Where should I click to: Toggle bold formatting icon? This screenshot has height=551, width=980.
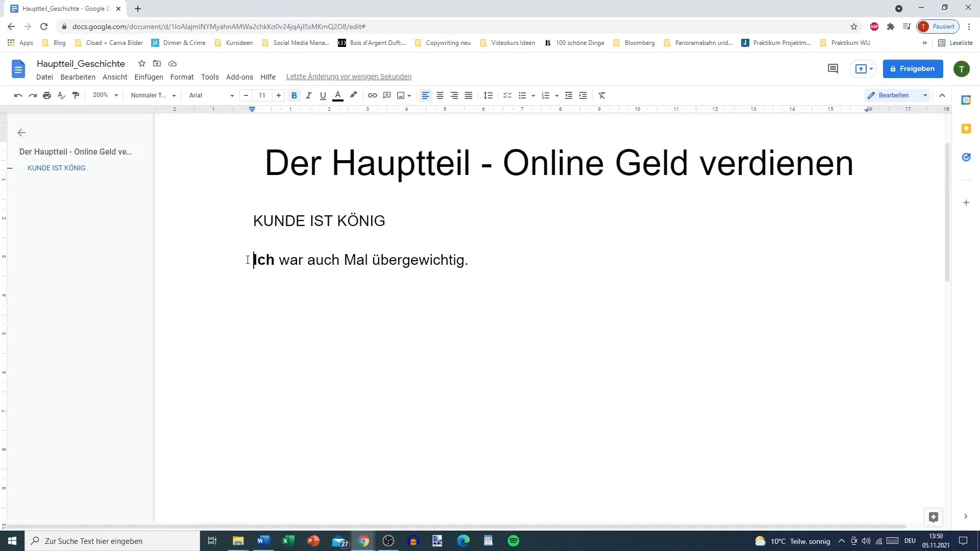pyautogui.click(x=294, y=95)
